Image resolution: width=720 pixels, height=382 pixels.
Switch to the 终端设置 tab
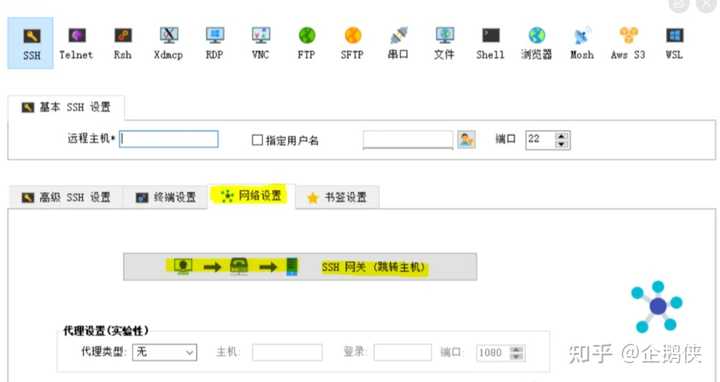click(166, 197)
